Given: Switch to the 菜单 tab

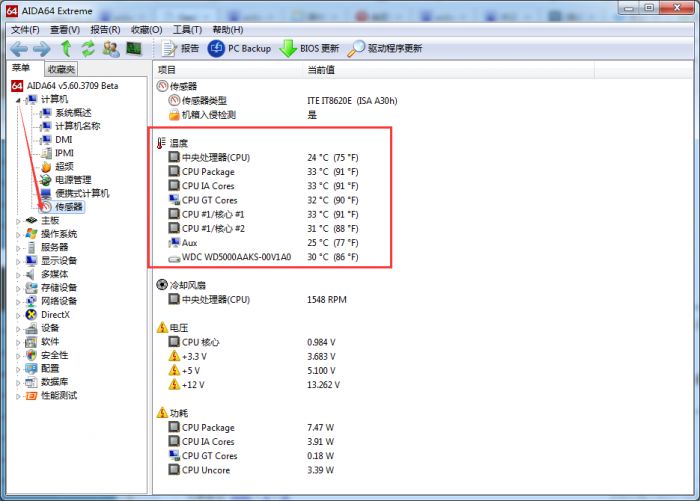Looking at the screenshot, I should tap(21, 68).
